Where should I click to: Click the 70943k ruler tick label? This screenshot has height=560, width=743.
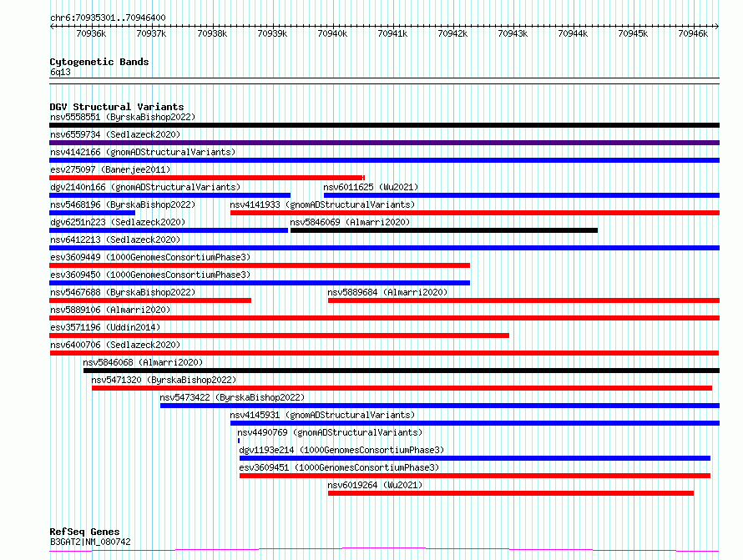click(x=513, y=33)
